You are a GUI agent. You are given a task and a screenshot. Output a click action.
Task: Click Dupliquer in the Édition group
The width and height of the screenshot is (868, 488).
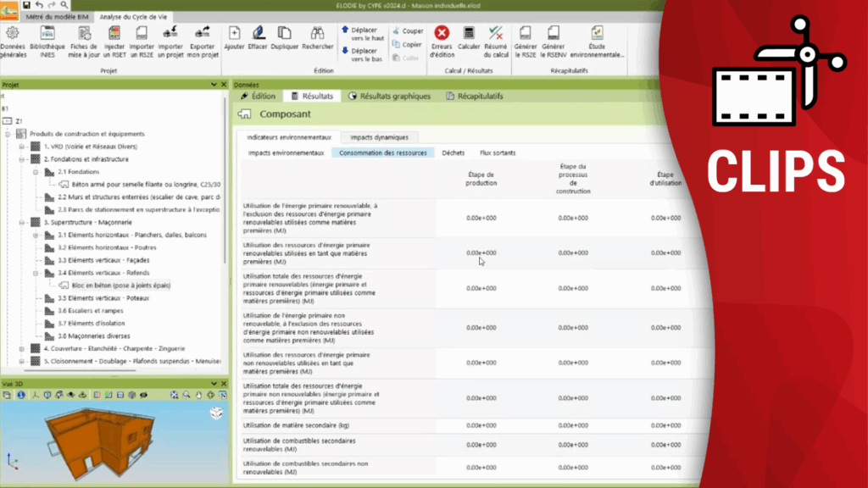pos(286,40)
